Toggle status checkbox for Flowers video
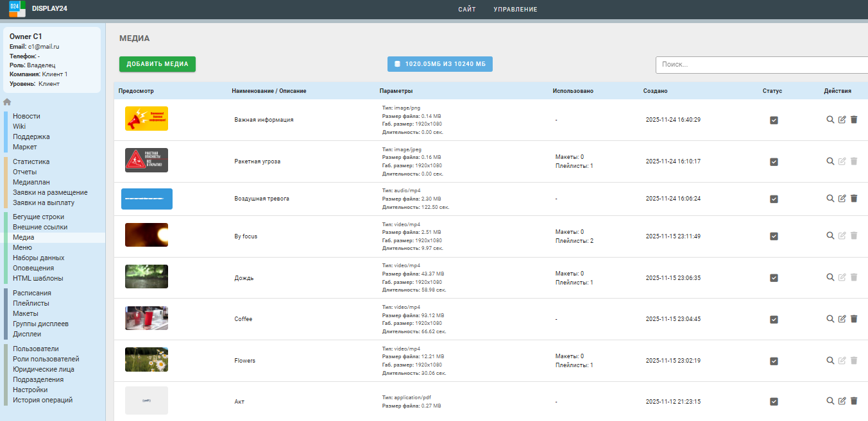The image size is (868, 421). pyautogui.click(x=774, y=361)
